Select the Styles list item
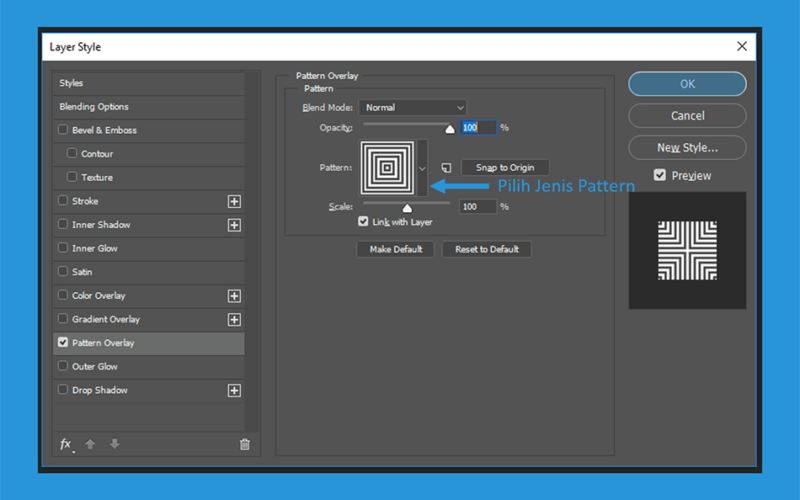Image resolution: width=800 pixels, height=500 pixels. pyautogui.click(x=148, y=83)
